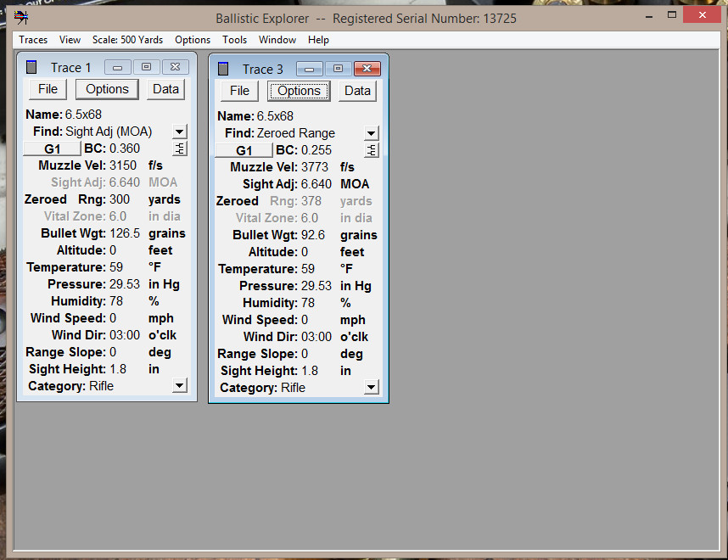Screen dimensions: 728x560
Task: Maximize the Trace 3 window
Action: (x=338, y=69)
